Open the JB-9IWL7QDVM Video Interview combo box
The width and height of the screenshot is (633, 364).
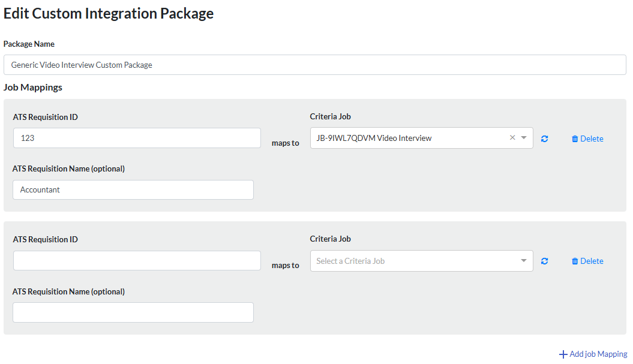pyautogui.click(x=408, y=138)
